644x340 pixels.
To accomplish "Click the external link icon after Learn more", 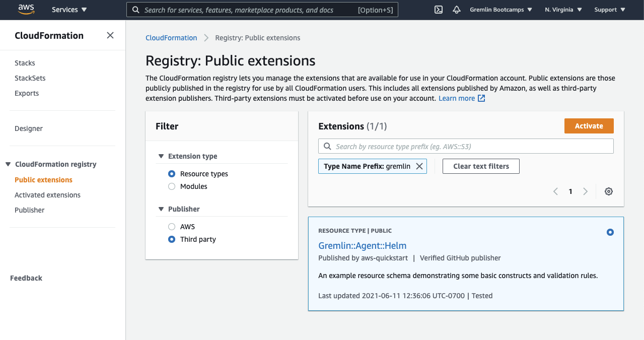I will [x=481, y=98].
